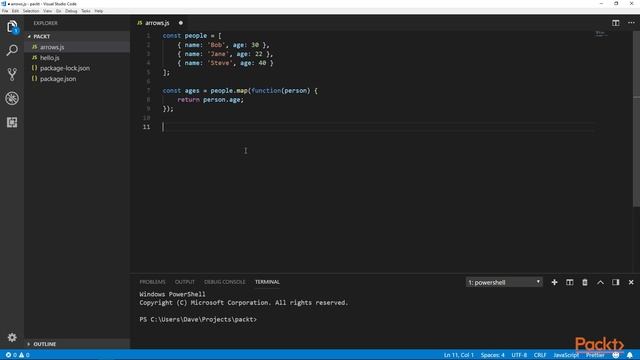Viewport: 640px width, 360px height.
Task: Click the minimap code preview
Action: (x=600, y=33)
